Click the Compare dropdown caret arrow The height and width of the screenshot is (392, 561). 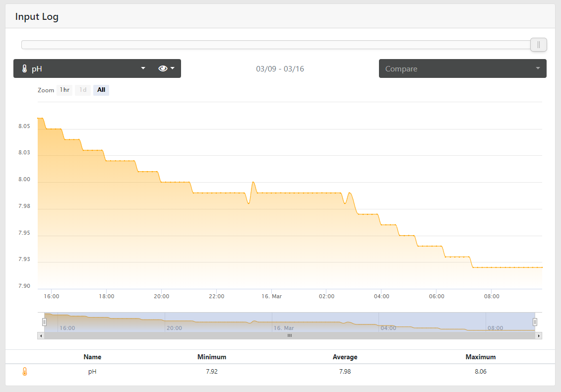pyautogui.click(x=538, y=68)
